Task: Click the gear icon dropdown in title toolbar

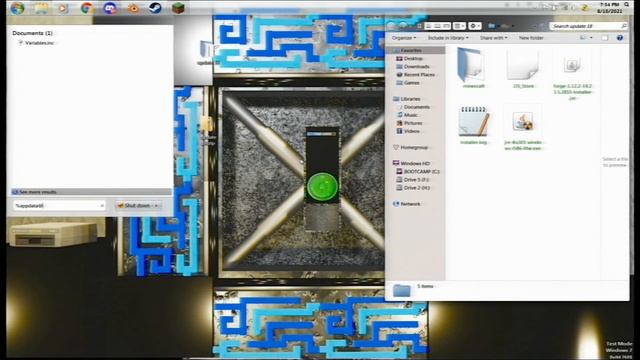Action: click(475, 26)
